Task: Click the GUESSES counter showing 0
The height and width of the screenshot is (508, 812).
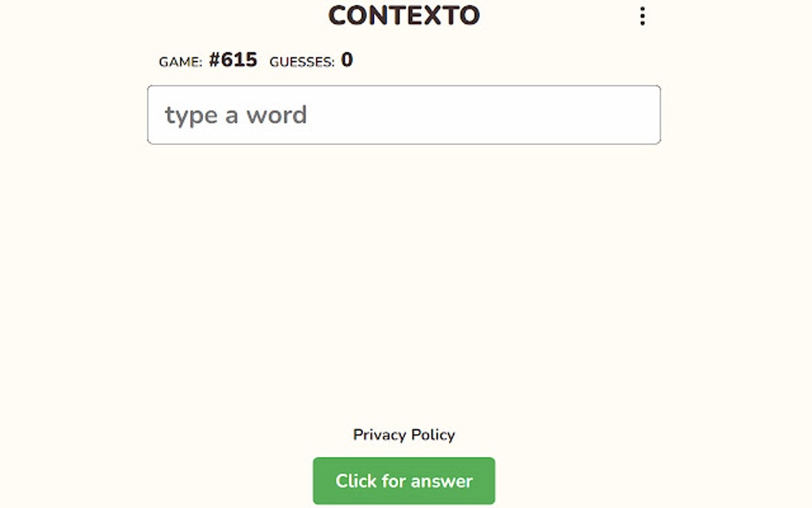Action: [347, 61]
